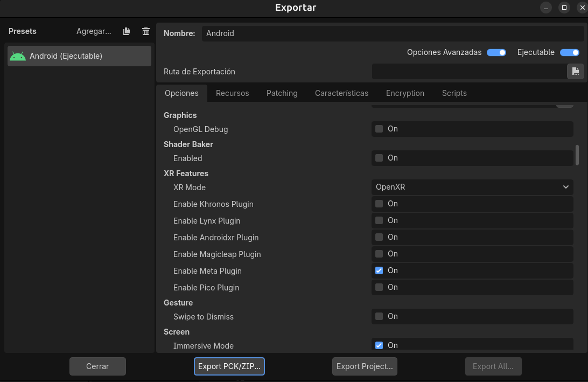
Task: Disable Immersive Mode under Screen
Action: (379, 345)
